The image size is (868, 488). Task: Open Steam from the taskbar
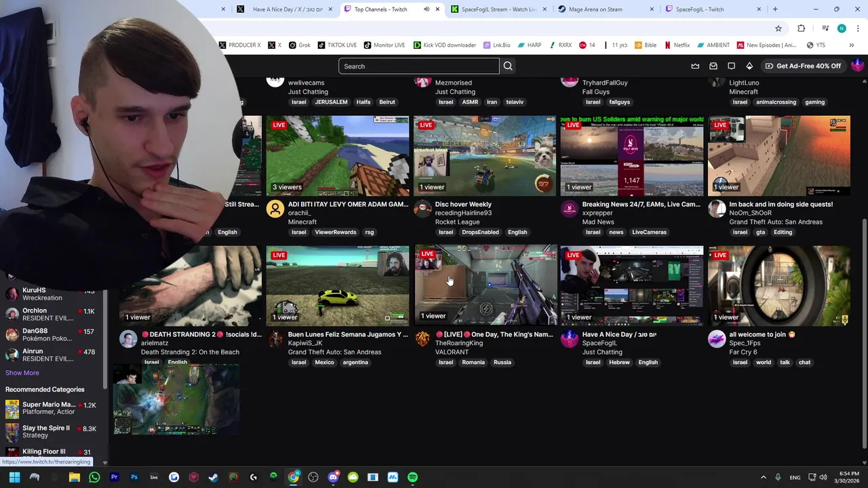point(214,477)
